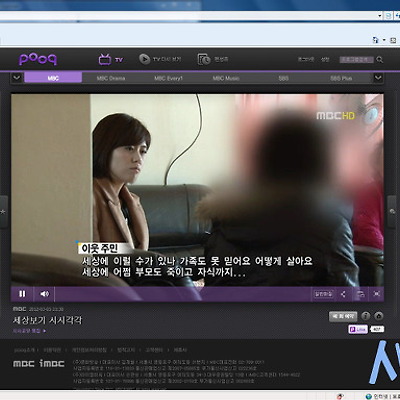Click the round home icon beside info
The width and height of the screenshot is (400, 400).
coord(379,316)
